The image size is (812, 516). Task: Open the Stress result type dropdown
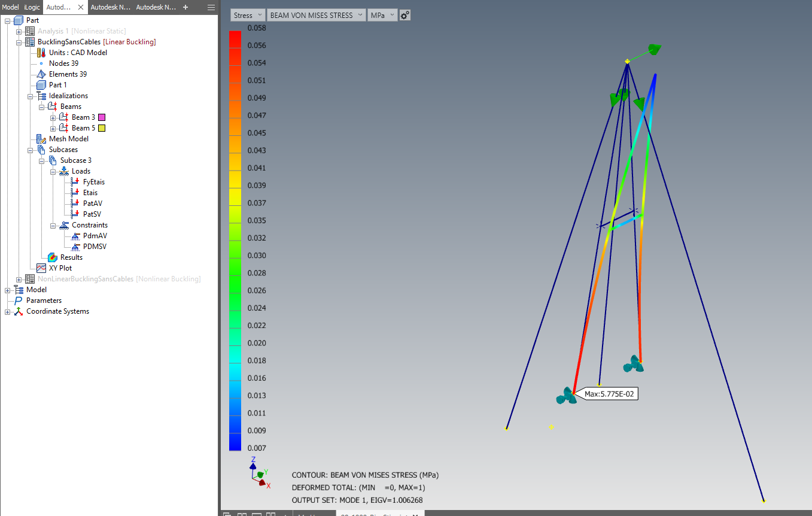[x=248, y=15]
